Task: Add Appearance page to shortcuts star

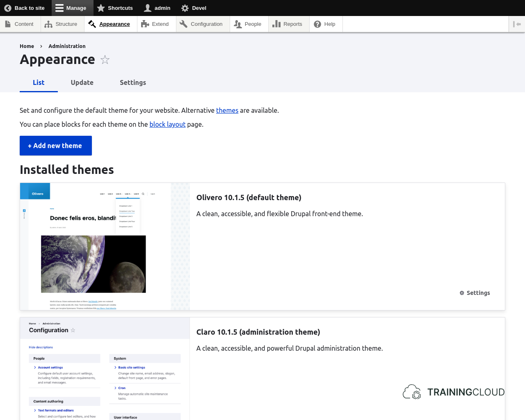Action: click(105, 60)
